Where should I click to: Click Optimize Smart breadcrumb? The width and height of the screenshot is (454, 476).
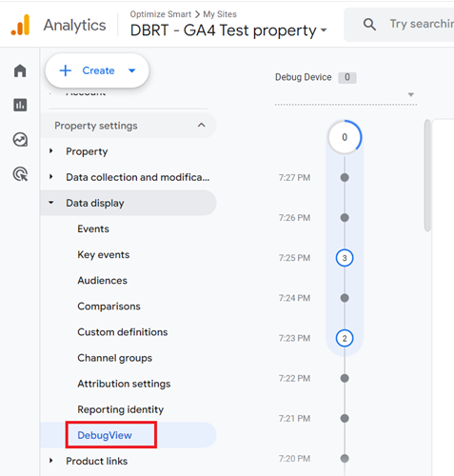coord(161,14)
